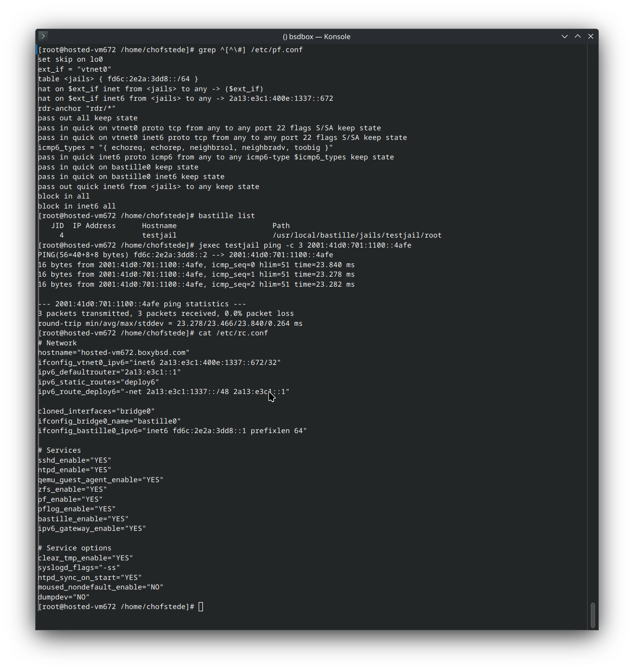
Task: Click the "# Service options" comment line
Action: pyautogui.click(x=75, y=548)
